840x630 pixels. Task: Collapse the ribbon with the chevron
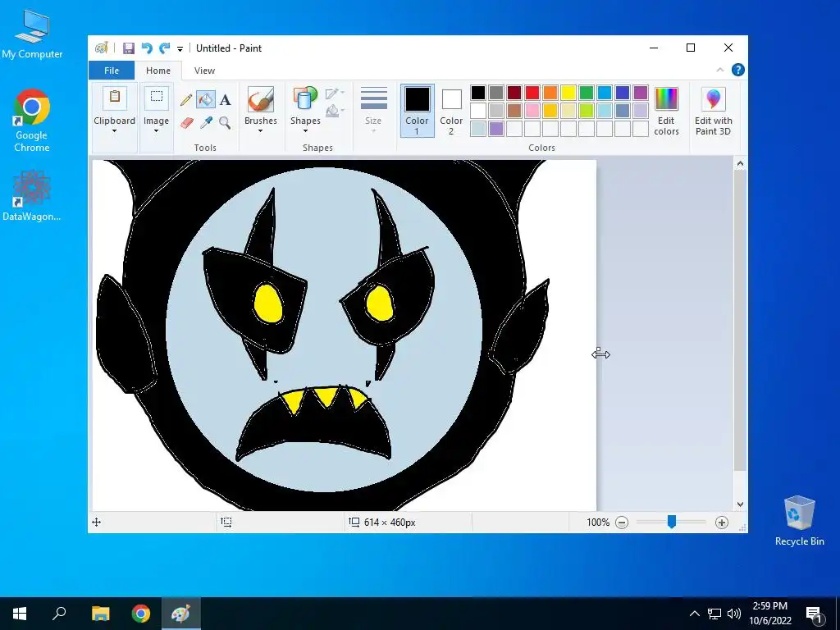[x=720, y=71]
